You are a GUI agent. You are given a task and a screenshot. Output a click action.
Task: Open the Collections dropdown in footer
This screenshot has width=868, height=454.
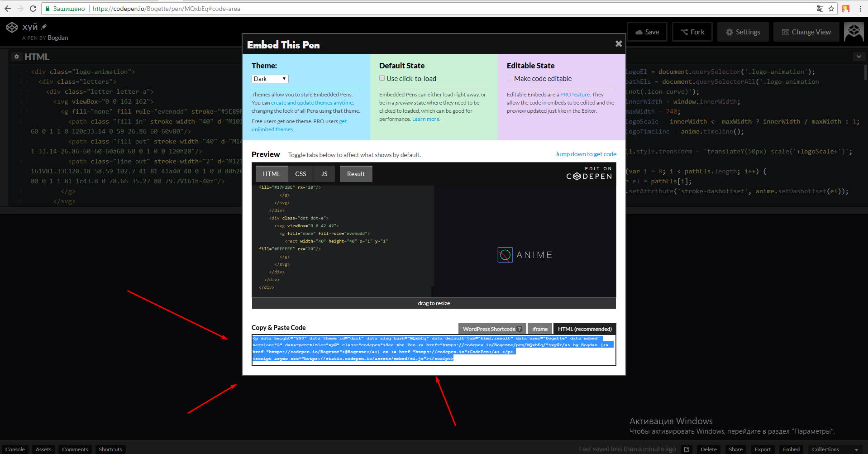point(835,449)
